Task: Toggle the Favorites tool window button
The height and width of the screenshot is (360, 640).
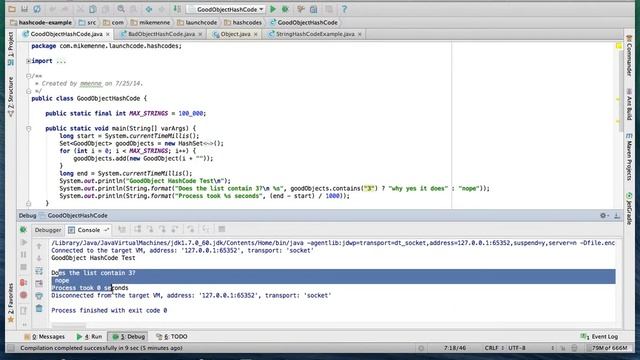Action: (x=11, y=302)
